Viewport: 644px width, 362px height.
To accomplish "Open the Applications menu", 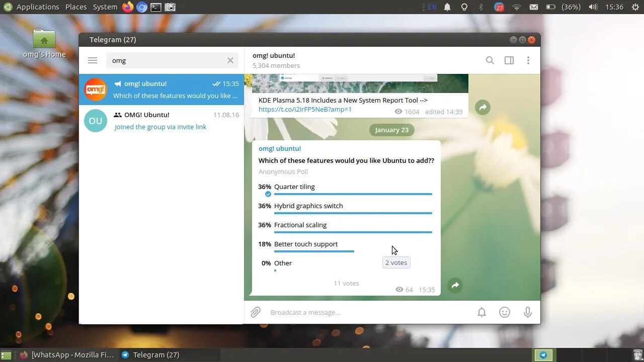I will 38,7.
